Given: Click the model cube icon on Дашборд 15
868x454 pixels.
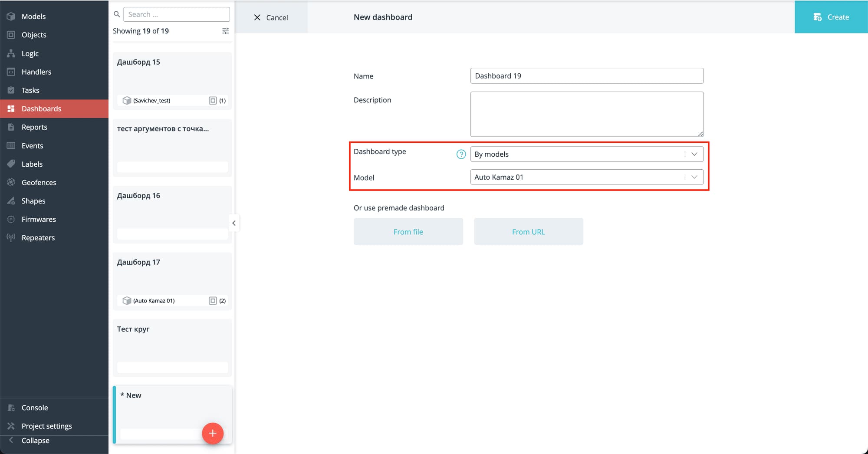Looking at the screenshot, I should point(127,101).
